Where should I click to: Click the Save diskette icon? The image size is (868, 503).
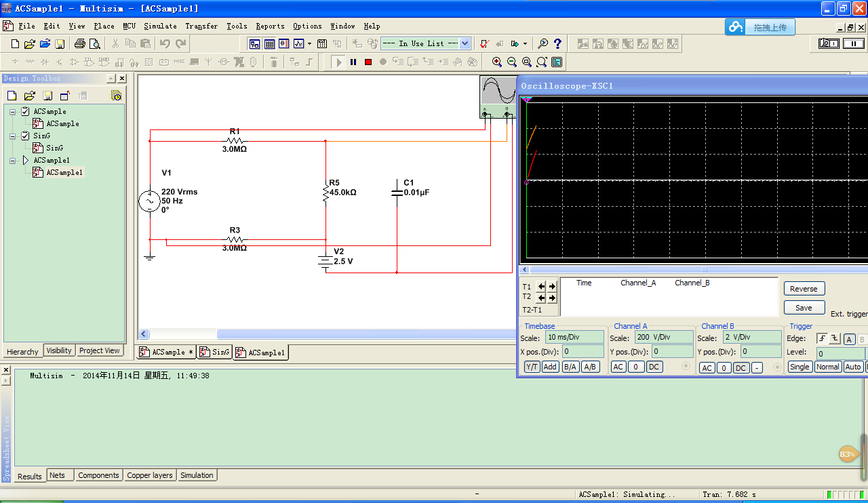60,43
